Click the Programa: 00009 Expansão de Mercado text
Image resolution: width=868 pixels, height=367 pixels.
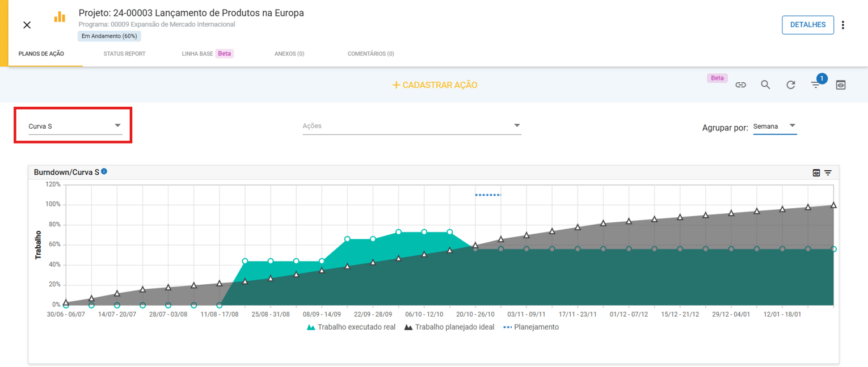click(157, 24)
